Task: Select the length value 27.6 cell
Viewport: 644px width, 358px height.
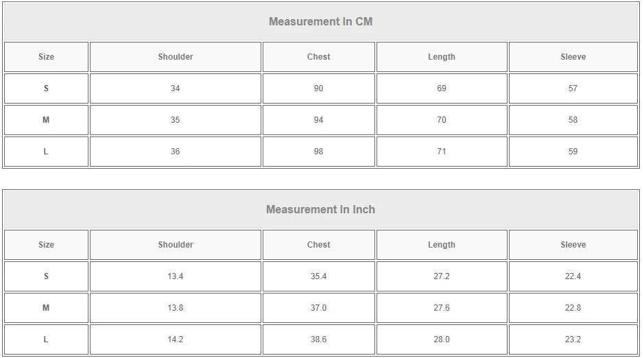Action: (441, 308)
